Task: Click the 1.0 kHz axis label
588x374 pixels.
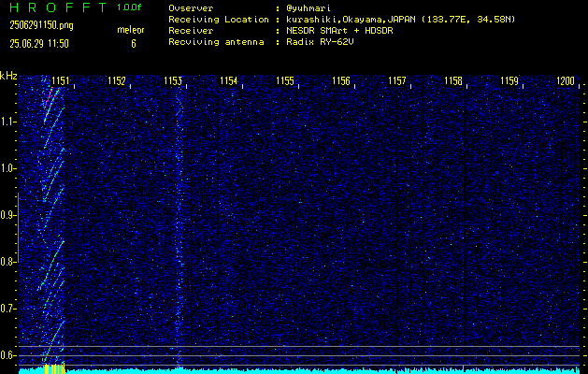Action: pos(8,169)
